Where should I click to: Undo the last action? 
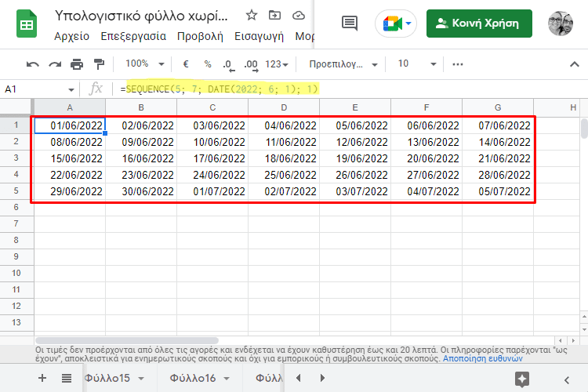(x=33, y=64)
